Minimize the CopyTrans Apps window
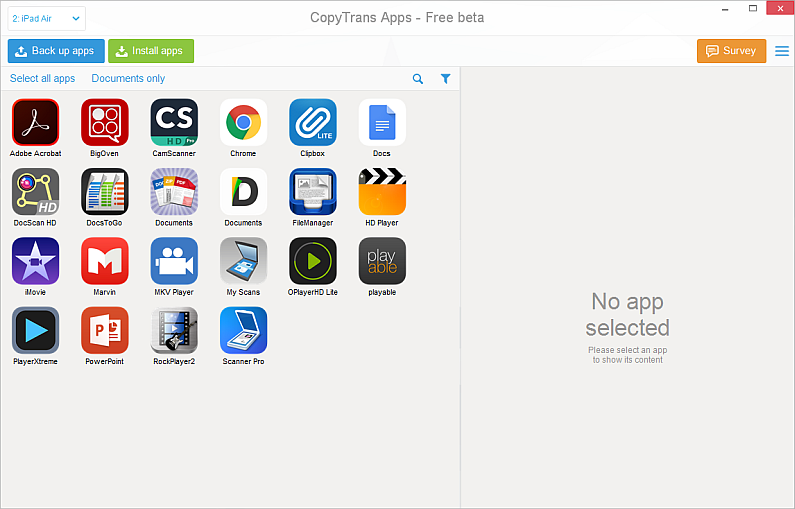Screen dimensions: 795x509 [725, 9]
